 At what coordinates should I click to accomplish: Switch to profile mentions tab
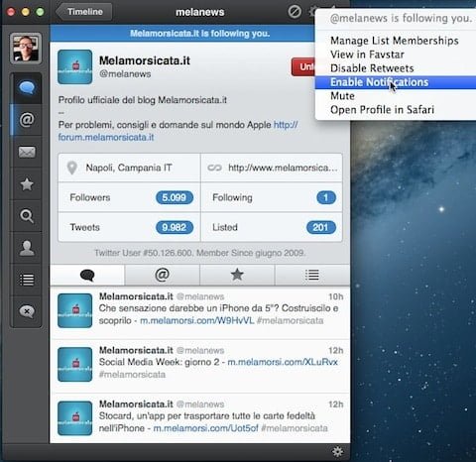click(x=163, y=275)
